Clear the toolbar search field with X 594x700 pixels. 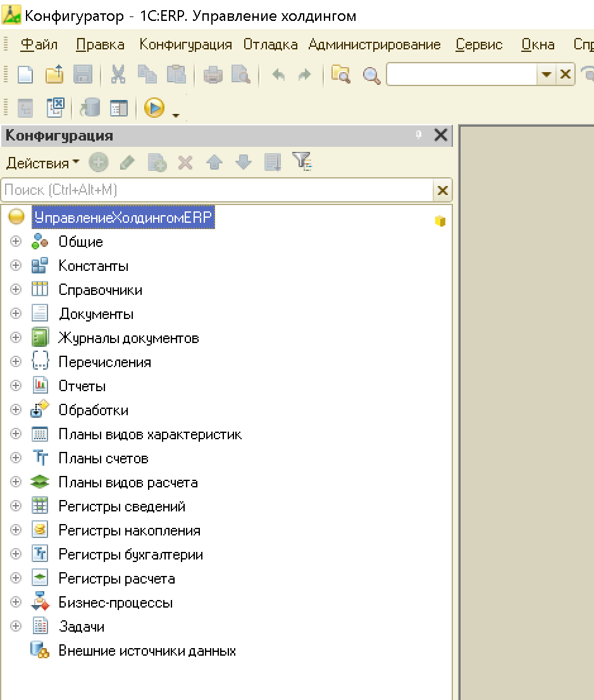click(x=566, y=75)
